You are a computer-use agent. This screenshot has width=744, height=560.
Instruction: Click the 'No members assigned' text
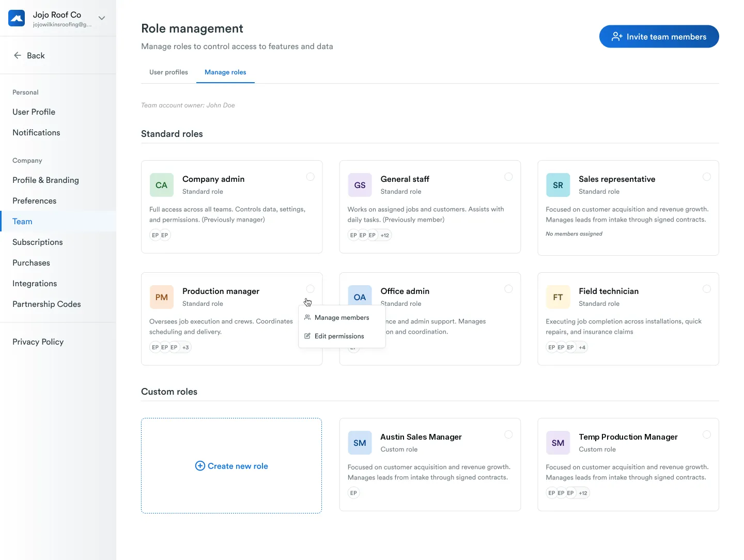coord(574,234)
